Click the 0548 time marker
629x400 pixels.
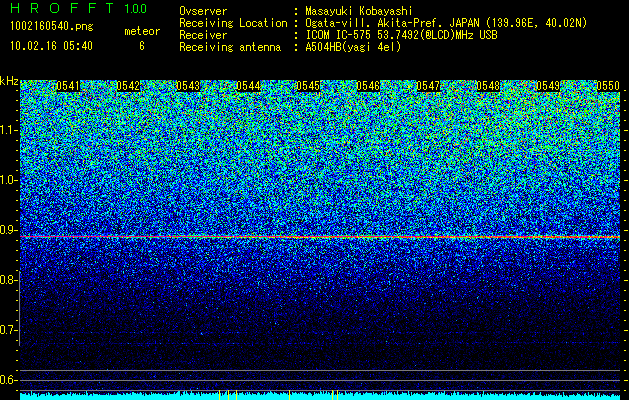click(x=488, y=86)
